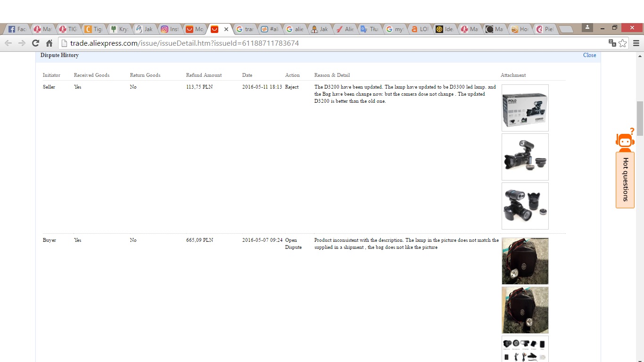Open a new browser tab
The height and width of the screenshot is (362, 644).
tap(566, 29)
